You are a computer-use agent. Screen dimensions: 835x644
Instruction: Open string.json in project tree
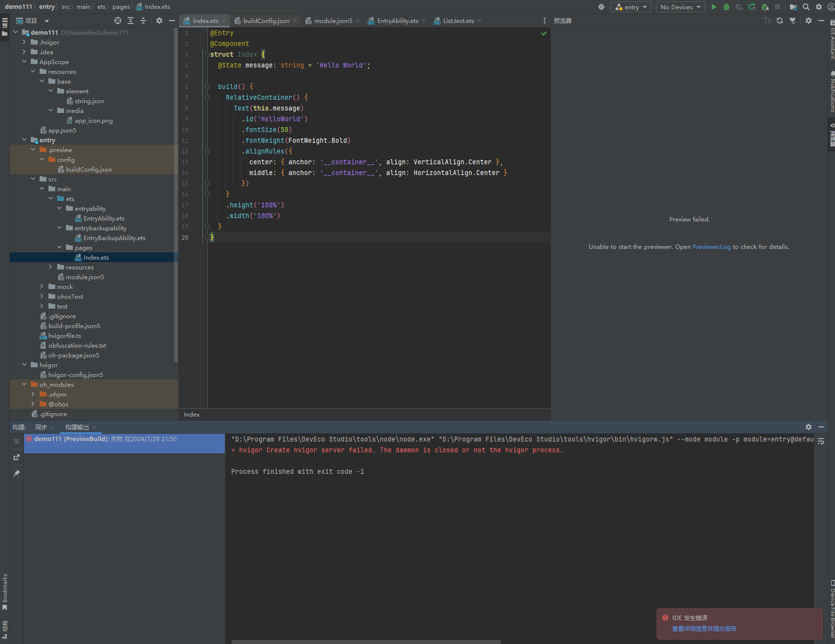point(89,101)
